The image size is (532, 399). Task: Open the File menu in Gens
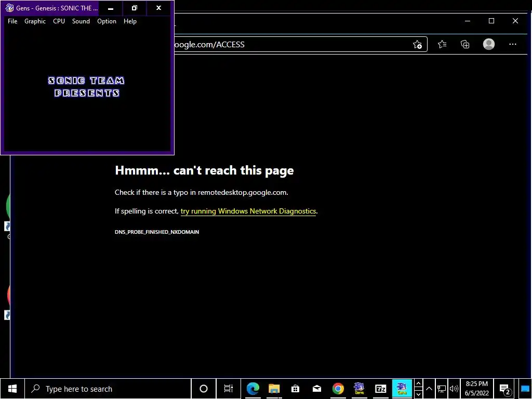click(x=12, y=21)
